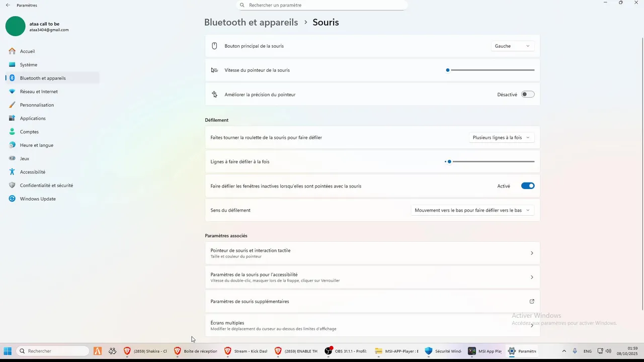Screen dimensions: 644x362
Task: Click the volume speaker tray icon
Action: [608, 351]
